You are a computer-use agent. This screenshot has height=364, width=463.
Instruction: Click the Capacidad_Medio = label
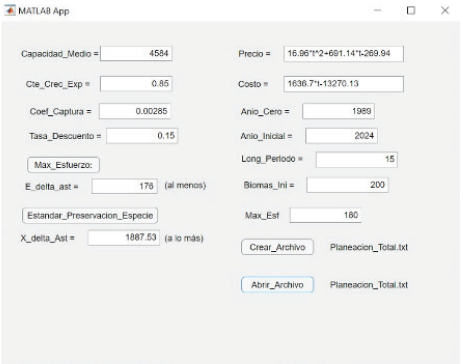[60, 54]
